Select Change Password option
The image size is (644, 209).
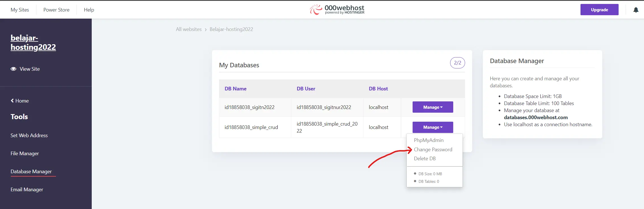click(433, 150)
